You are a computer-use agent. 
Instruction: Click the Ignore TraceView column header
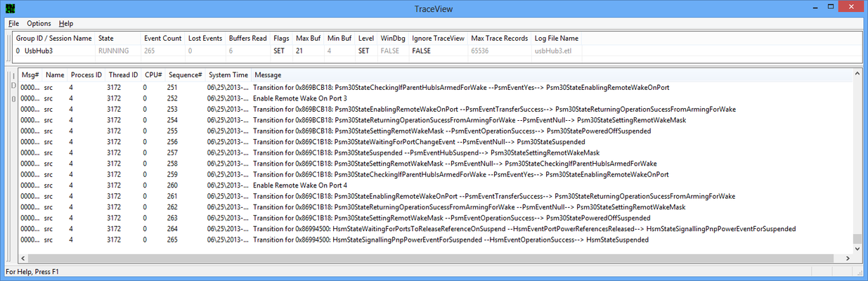point(439,38)
